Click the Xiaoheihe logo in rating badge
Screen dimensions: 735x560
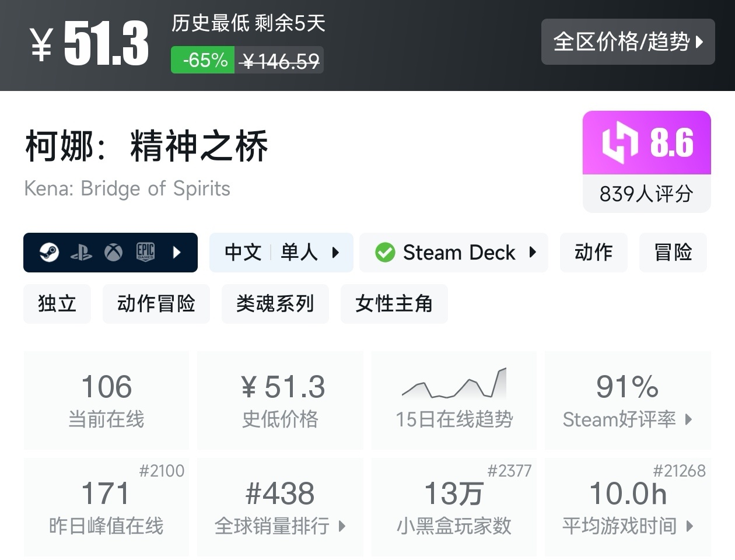pos(619,142)
